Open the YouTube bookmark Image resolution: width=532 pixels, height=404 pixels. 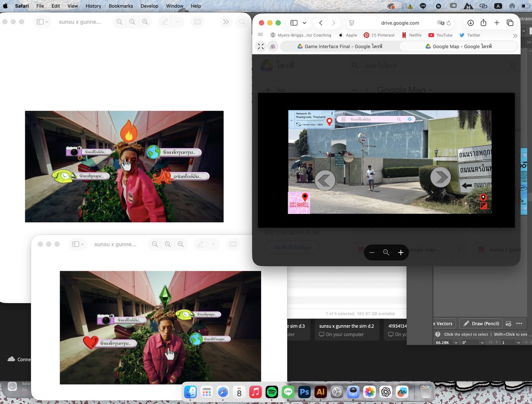click(440, 35)
